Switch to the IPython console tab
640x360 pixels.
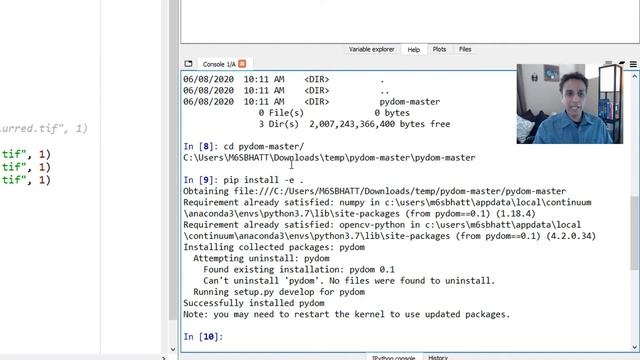click(393, 358)
